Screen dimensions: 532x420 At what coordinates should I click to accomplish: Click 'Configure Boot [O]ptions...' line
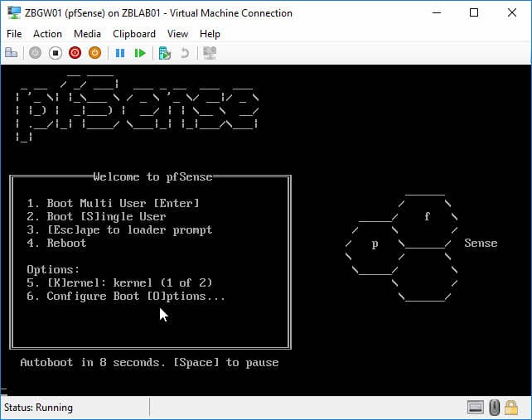(126, 297)
